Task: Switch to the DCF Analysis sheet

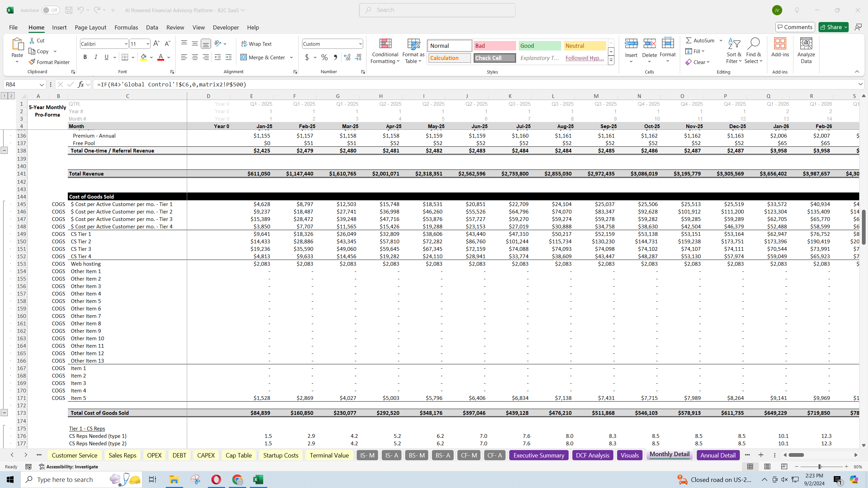Action: pos(592,455)
